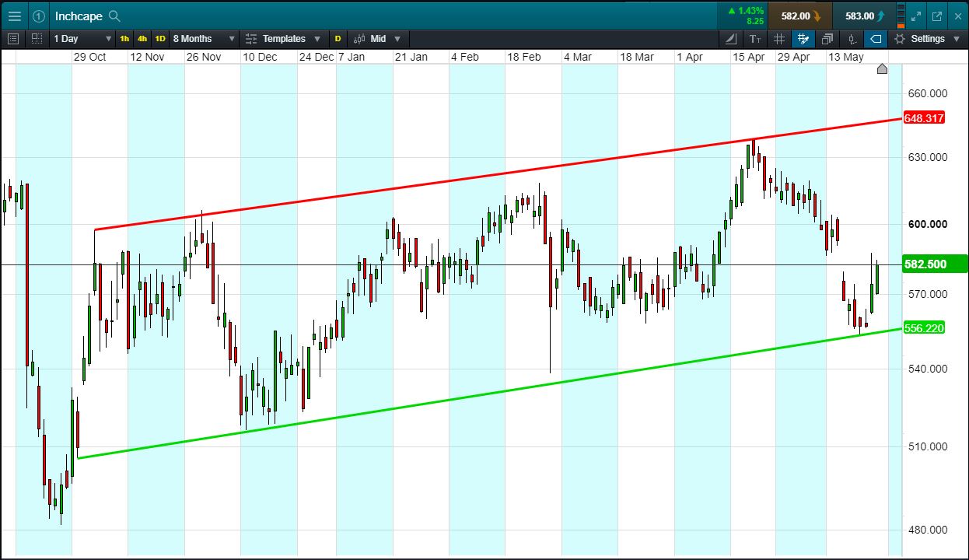Open the product overview list icon
This screenshot has height=560, width=969.
(x=13, y=38)
